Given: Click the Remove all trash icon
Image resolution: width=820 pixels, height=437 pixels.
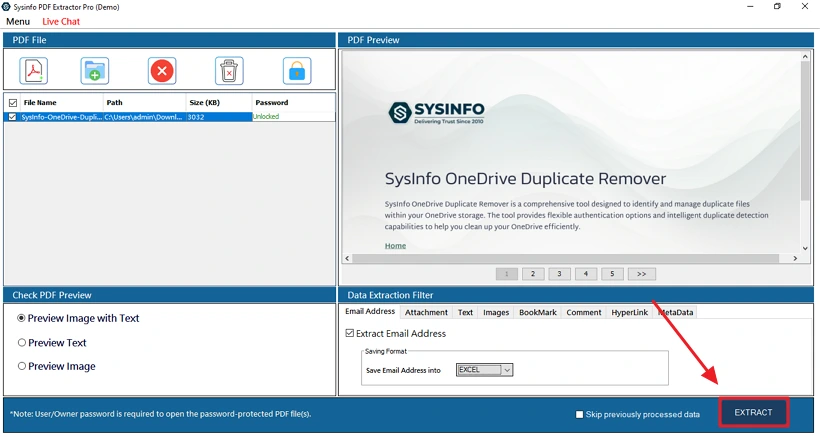Looking at the screenshot, I should tap(229, 71).
